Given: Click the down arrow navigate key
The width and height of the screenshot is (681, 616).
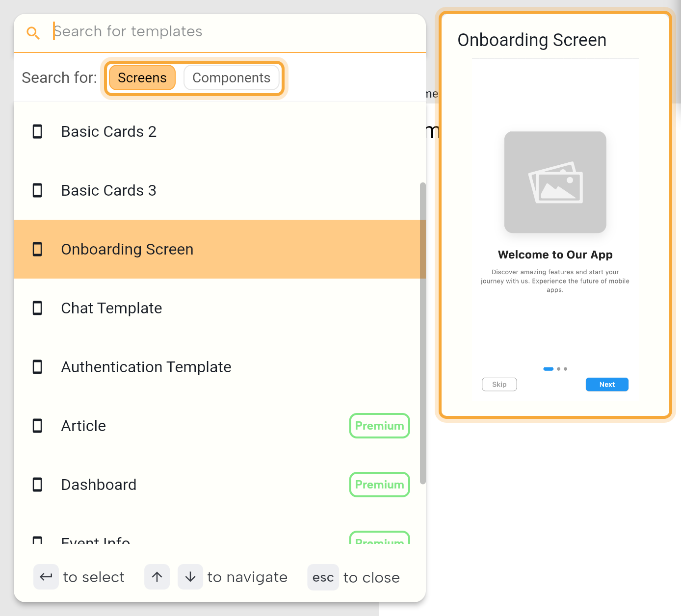Looking at the screenshot, I should pos(190,577).
